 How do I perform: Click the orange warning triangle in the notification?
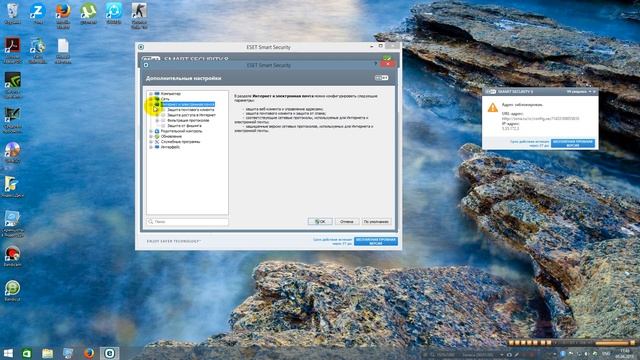tap(493, 107)
